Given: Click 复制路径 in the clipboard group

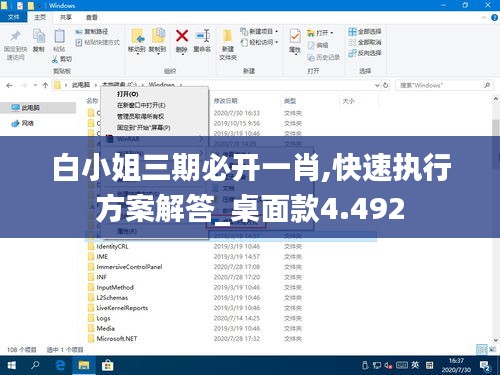Looking at the screenshot, I should pos(92,32).
